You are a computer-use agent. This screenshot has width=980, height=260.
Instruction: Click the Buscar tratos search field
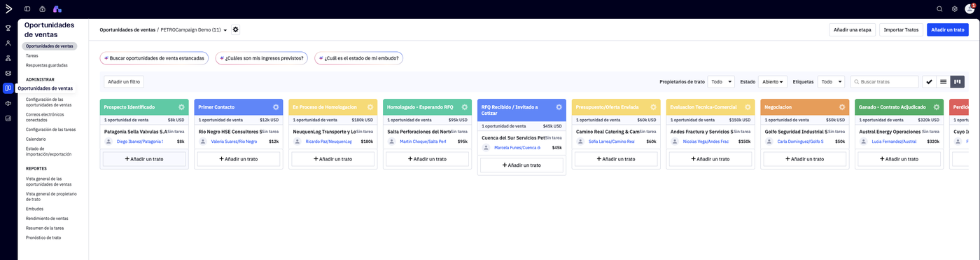coord(885,82)
